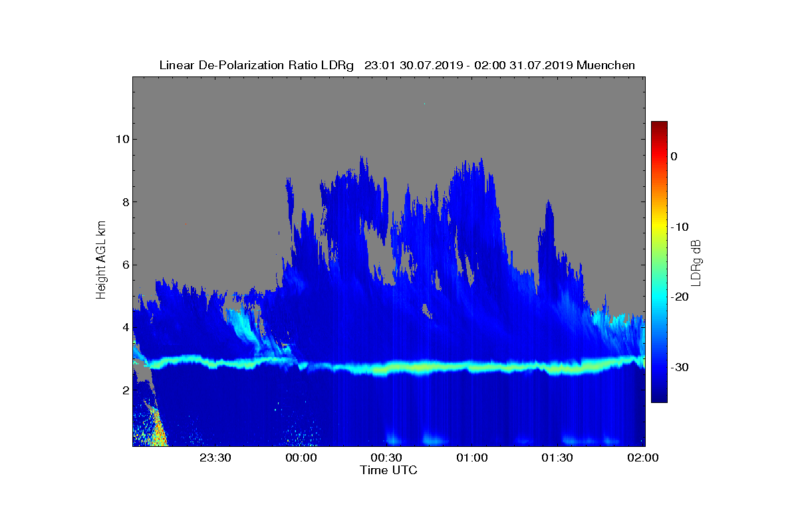Screen dimensions: 798x532
Task: Click the height tick label '4'
Action: (x=124, y=327)
